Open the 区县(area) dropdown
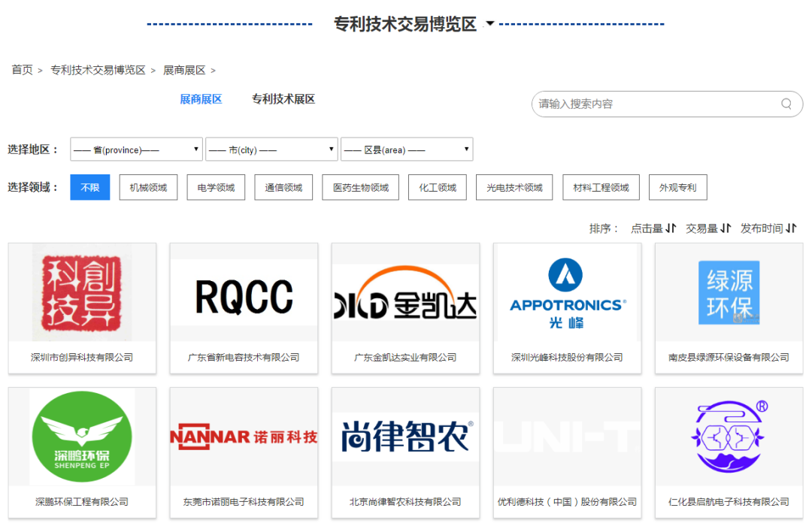The image size is (812, 523). coord(407,149)
